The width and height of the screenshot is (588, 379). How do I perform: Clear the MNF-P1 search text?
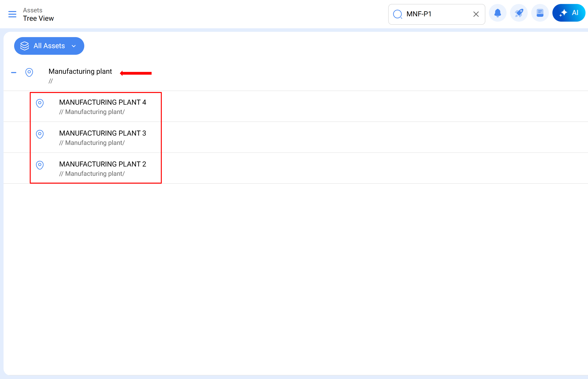pos(476,14)
